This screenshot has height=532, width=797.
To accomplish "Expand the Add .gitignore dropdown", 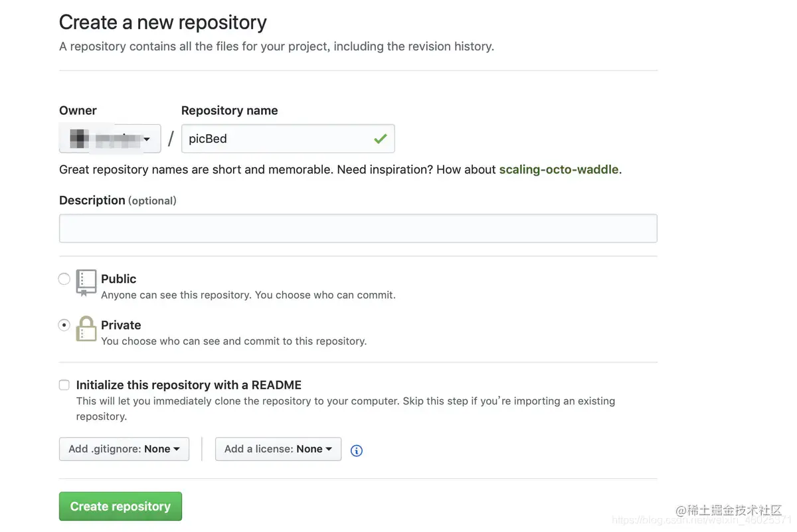I will tap(124, 449).
